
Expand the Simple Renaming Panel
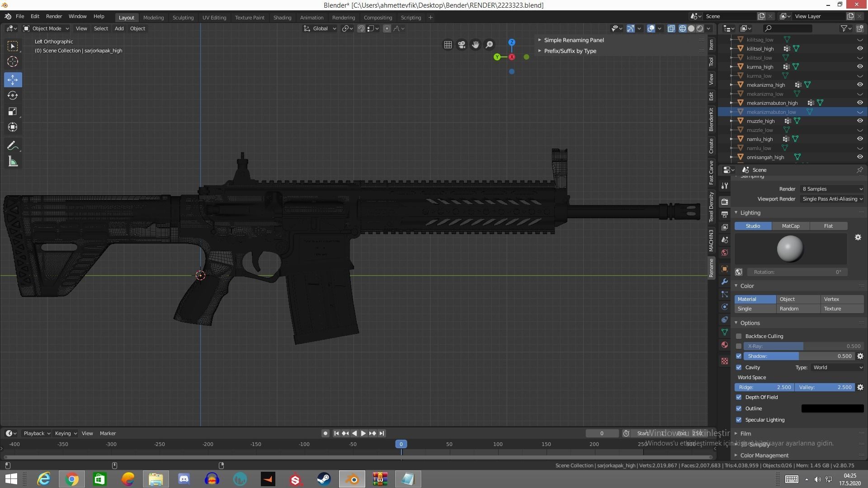tap(574, 40)
